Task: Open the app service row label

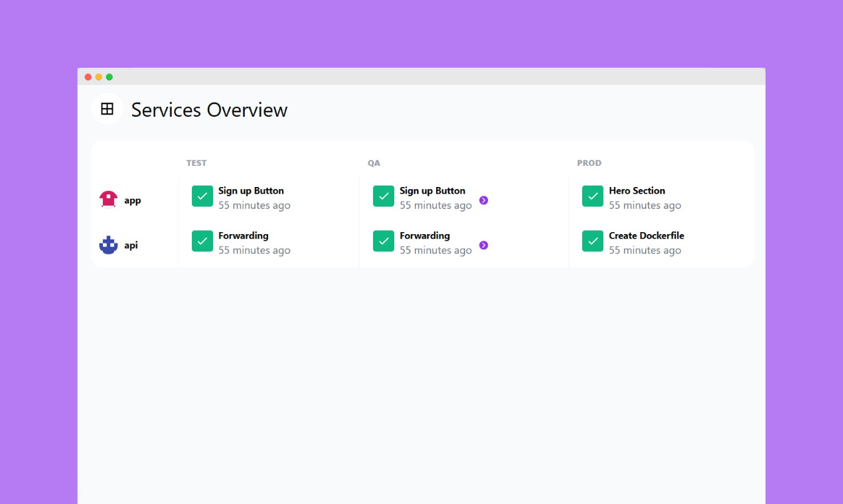Action: click(x=133, y=200)
